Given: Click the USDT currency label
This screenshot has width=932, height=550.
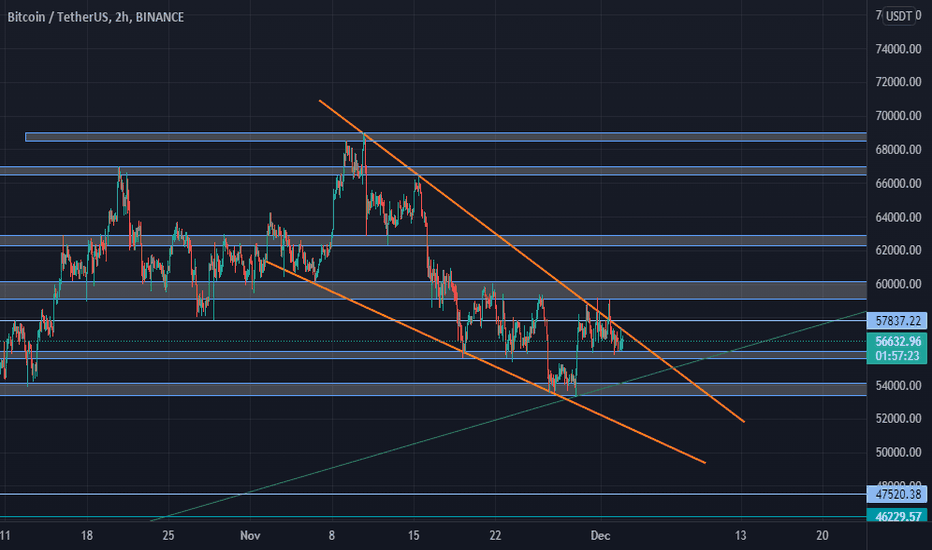Looking at the screenshot, I should click(899, 16).
